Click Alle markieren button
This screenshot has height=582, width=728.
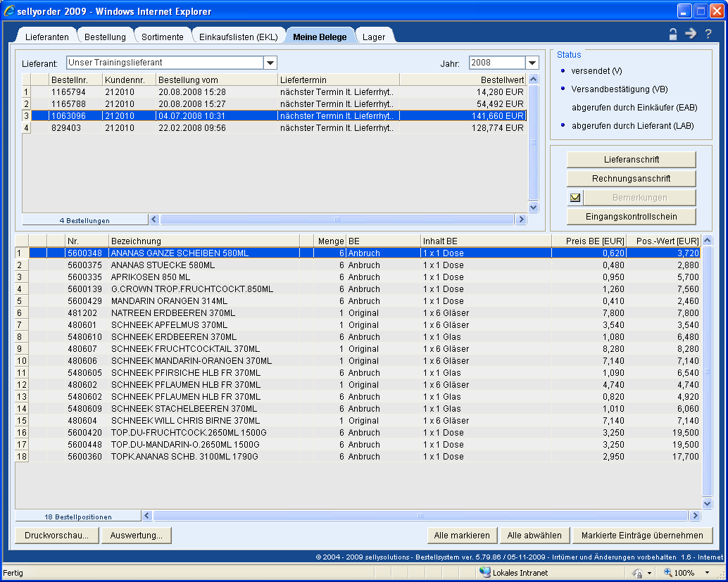(x=462, y=536)
